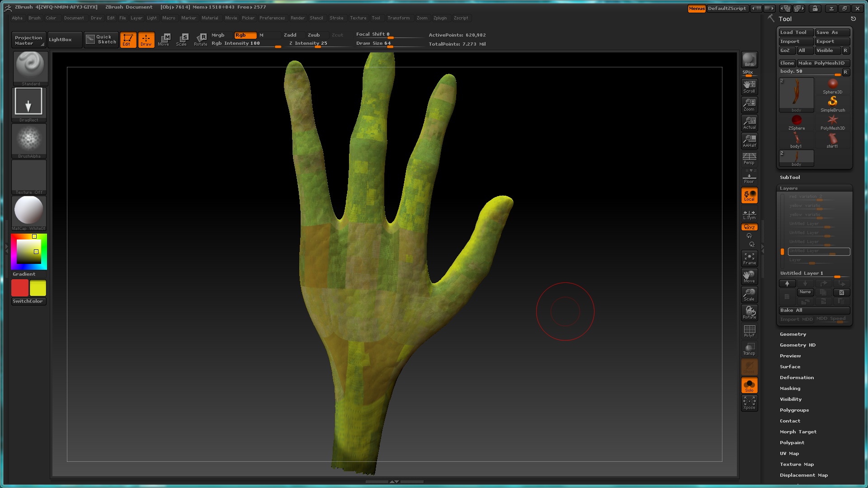Click the Frame view icon
Image resolution: width=868 pixels, height=488 pixels.
(x=749, y=258)
